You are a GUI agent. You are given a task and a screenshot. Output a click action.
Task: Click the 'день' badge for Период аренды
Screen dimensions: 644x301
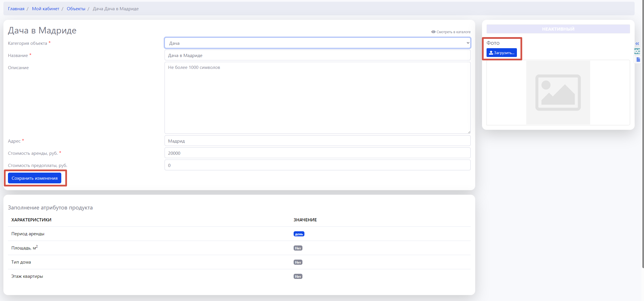pyautogui.click(x=299, y=234)
